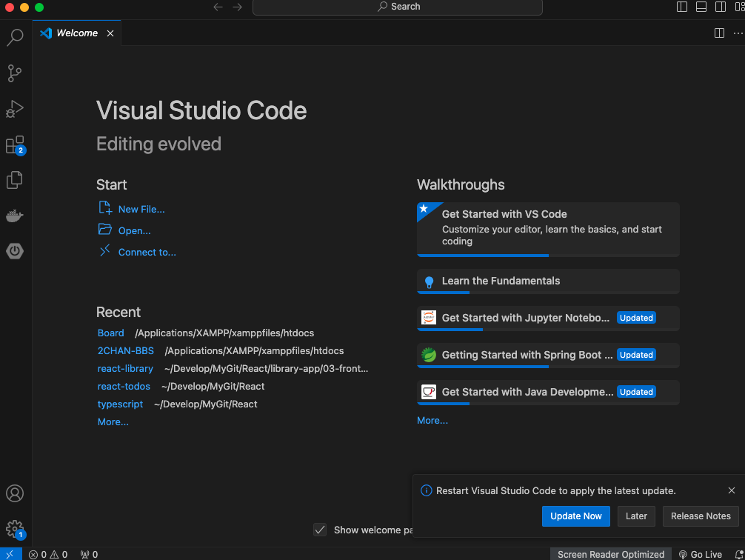
Task: Open the Manage gear menu
Action: coord(15,529)
